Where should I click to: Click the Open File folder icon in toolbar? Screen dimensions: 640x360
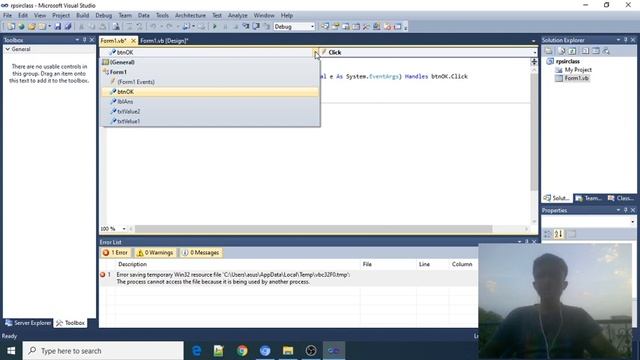click(31, 27)
